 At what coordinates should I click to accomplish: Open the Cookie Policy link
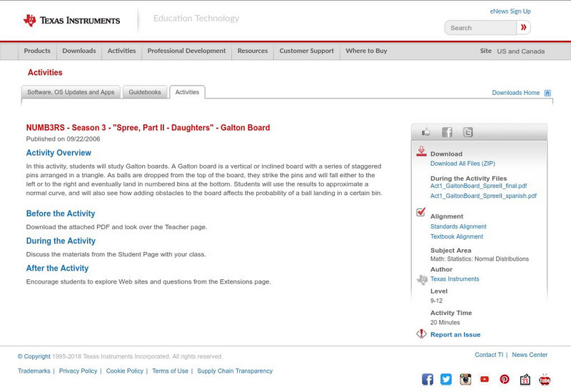pos(124,371)
